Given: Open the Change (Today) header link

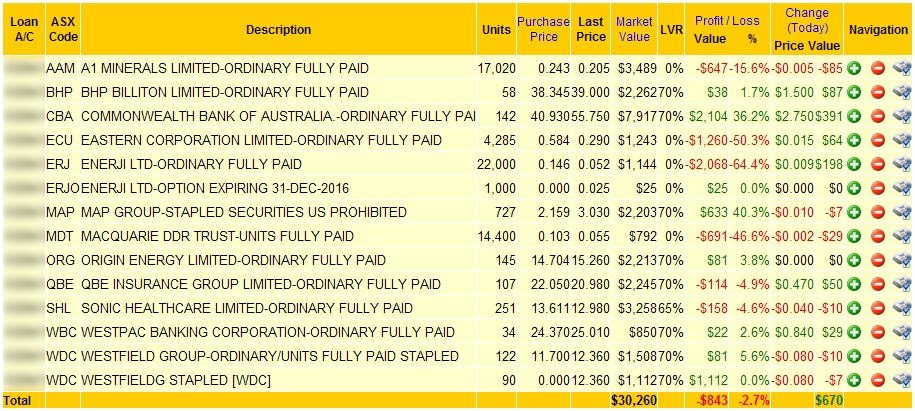Looking at the screenshot, I should pos(807,20).
